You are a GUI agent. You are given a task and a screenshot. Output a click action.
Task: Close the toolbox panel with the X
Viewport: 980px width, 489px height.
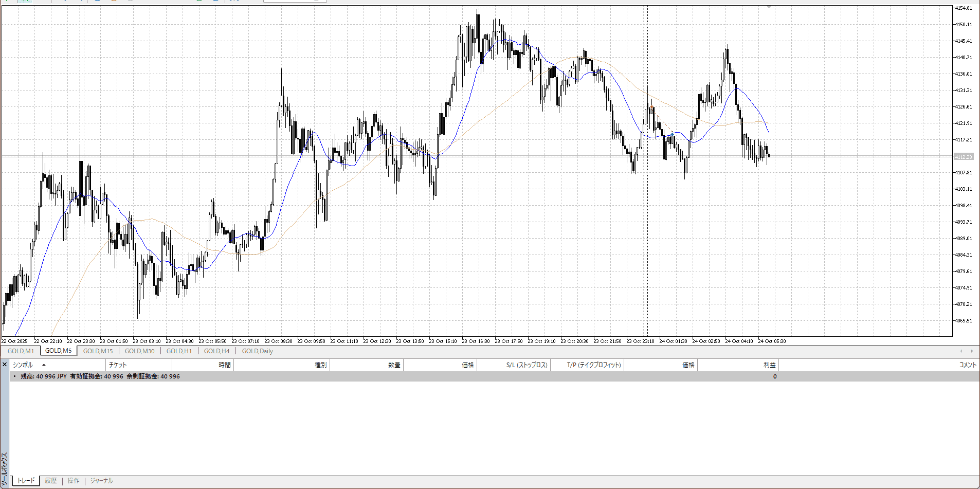(5, 365)
